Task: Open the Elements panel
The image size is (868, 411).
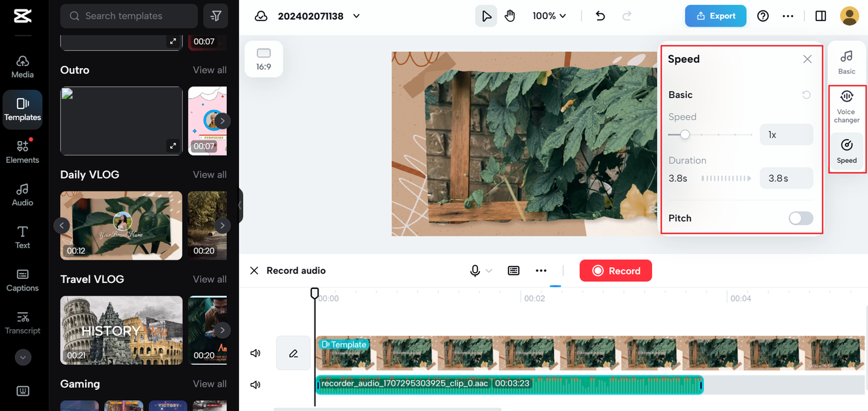Action: 22,151
